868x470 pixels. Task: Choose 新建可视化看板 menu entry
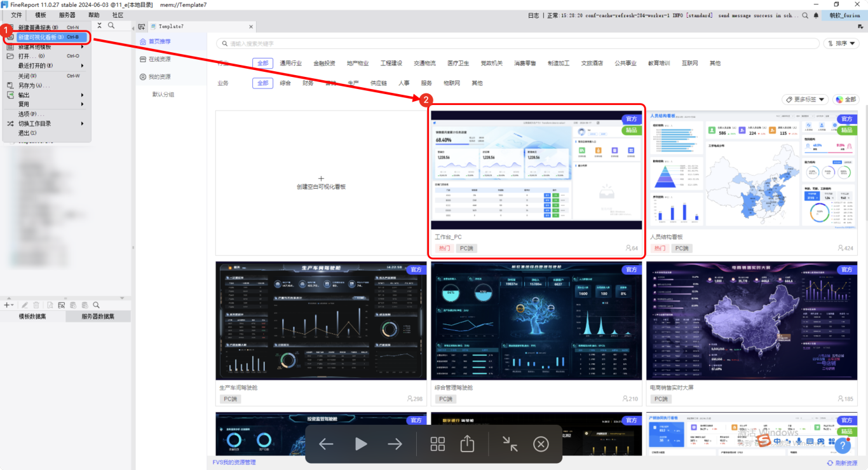[x=47, y=37]
